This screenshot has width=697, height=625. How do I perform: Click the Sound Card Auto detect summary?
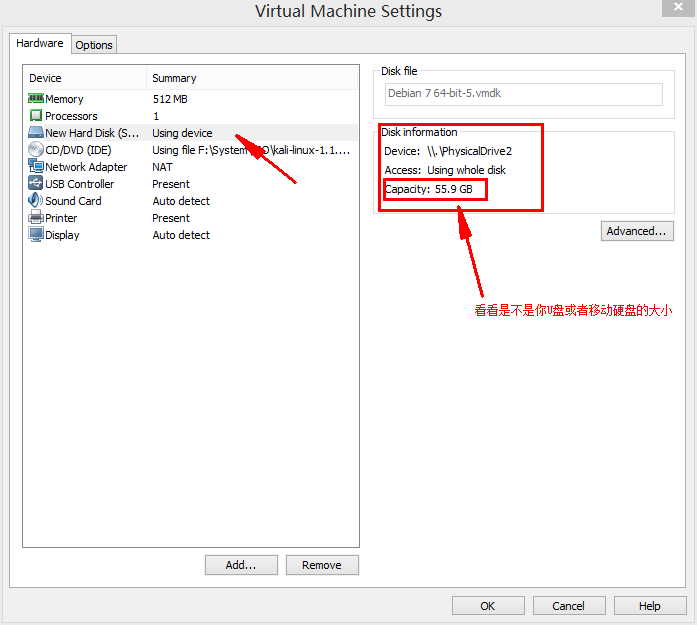181,201
